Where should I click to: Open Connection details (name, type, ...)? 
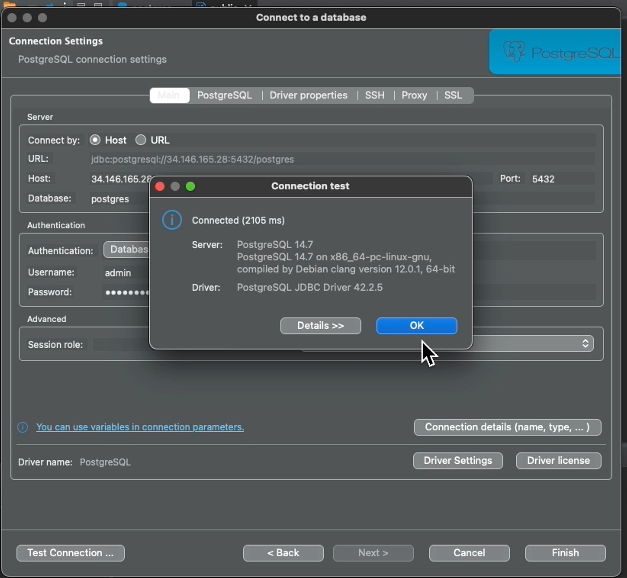pyautogui.click(x=507, y=427)
